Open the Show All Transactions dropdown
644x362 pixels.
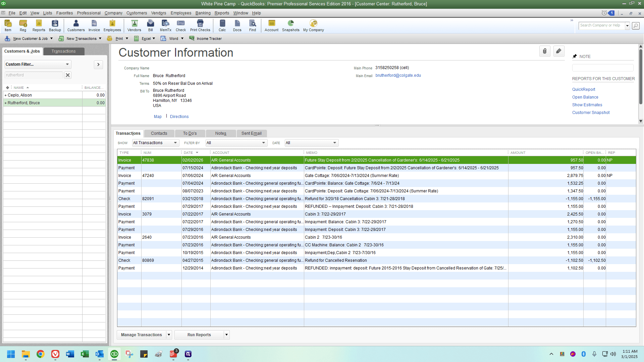pyautogui.click(x=155, y=143)
